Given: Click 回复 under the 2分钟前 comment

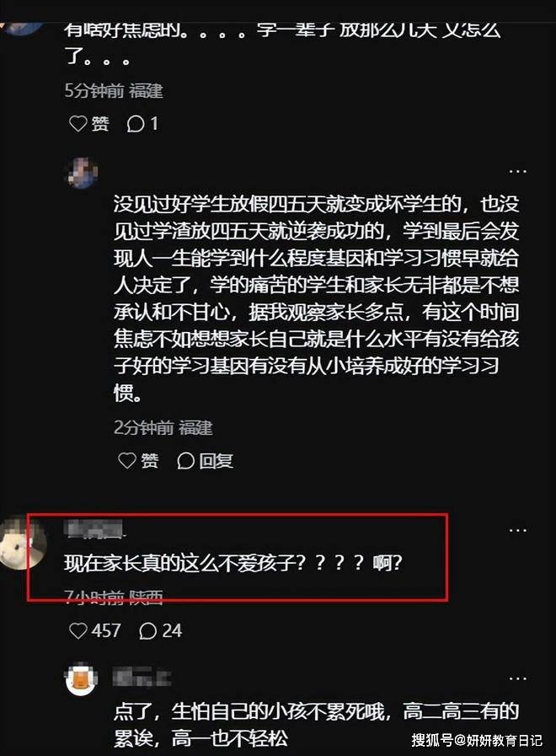Looking at the screenshot, I should [206, 461].
